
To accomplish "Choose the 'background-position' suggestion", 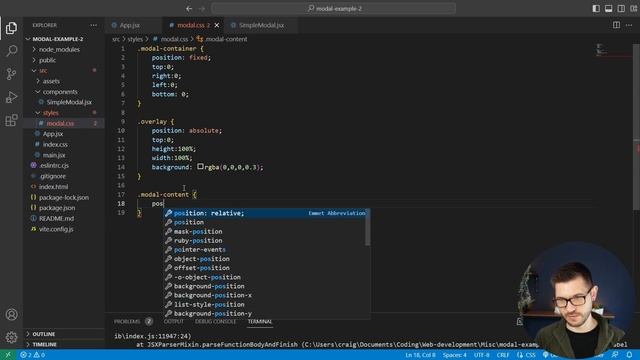I will coord(264,287).
